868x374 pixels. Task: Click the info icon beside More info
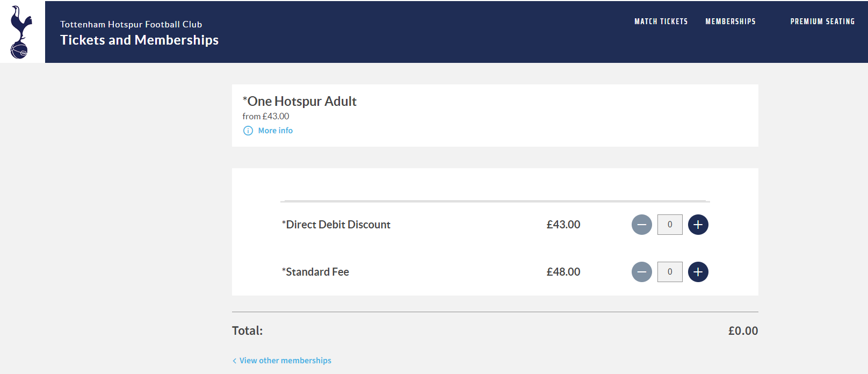coord(248,131)
